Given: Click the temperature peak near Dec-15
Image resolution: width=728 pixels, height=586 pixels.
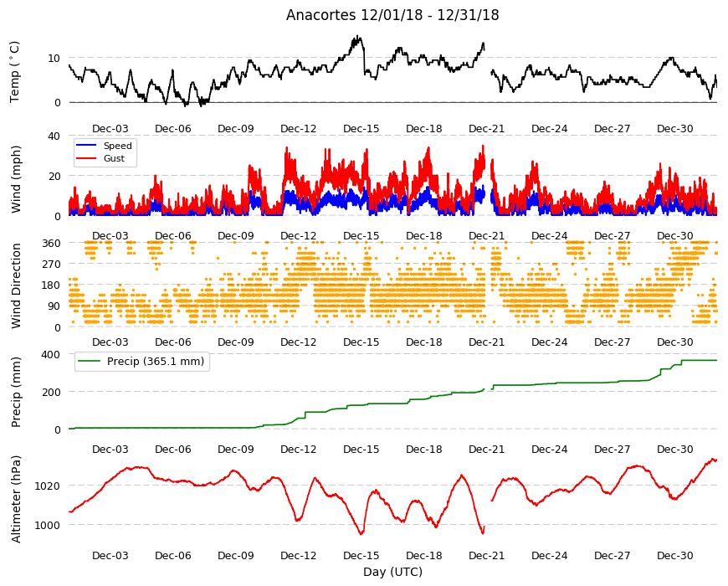Looking at the screenshot, I should [x=357, y=38].
